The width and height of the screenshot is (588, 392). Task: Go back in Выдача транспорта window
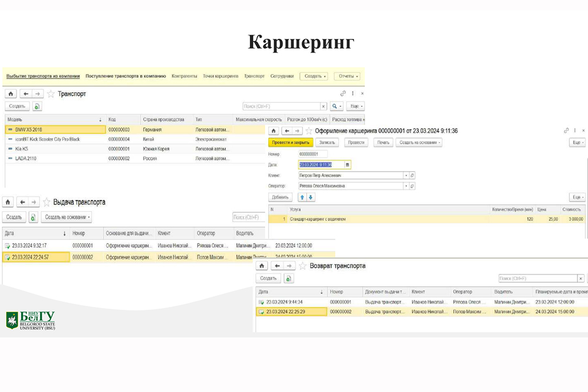(x=22, y=202)
